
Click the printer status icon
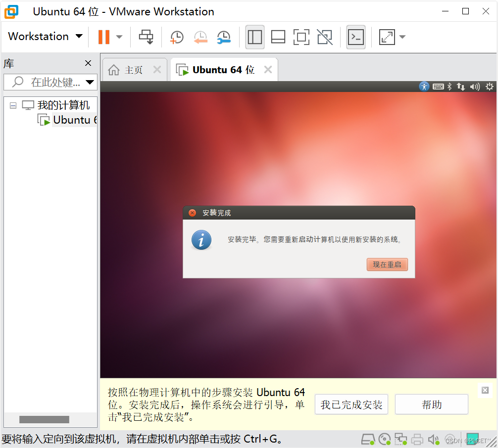417,440
